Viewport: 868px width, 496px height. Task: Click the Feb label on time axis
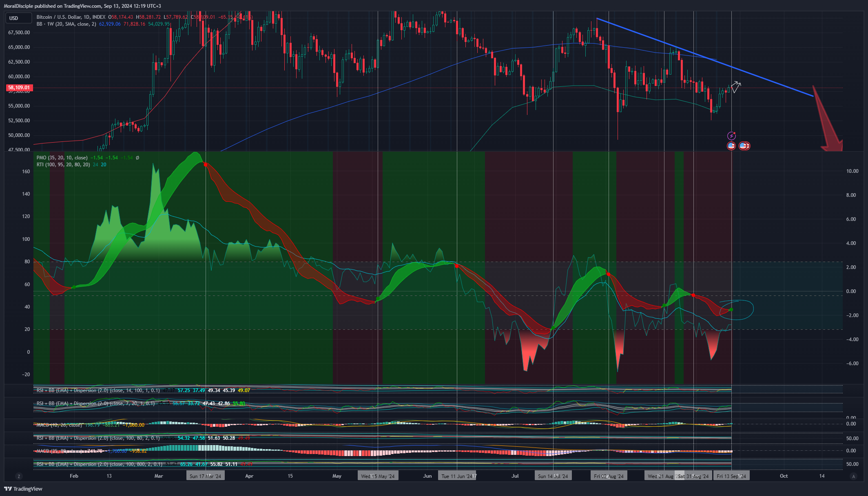74,476
